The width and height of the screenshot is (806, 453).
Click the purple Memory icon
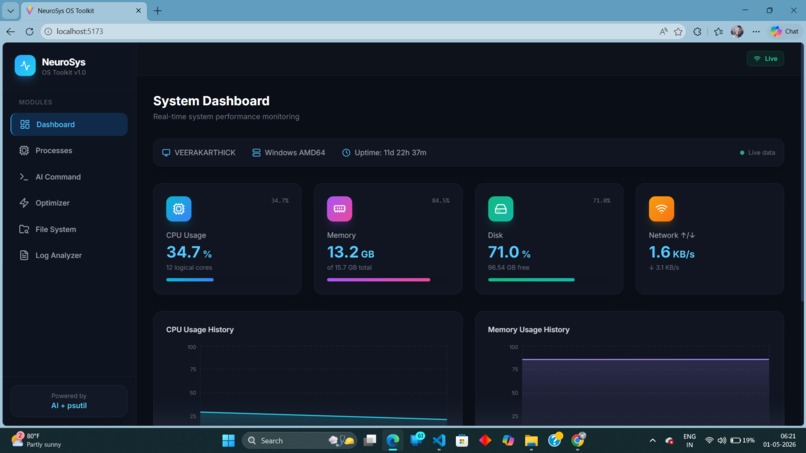[x=339, y=209]
